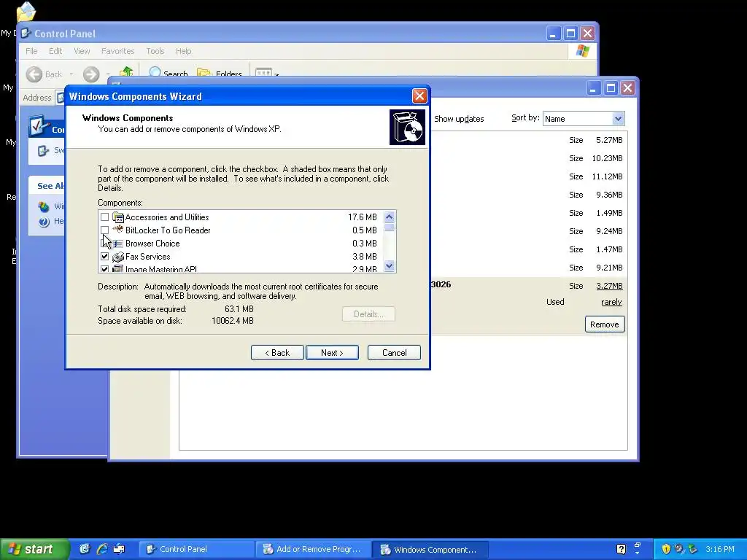Select the BitLocker To Go Reader icon

(x=117, y=230)
